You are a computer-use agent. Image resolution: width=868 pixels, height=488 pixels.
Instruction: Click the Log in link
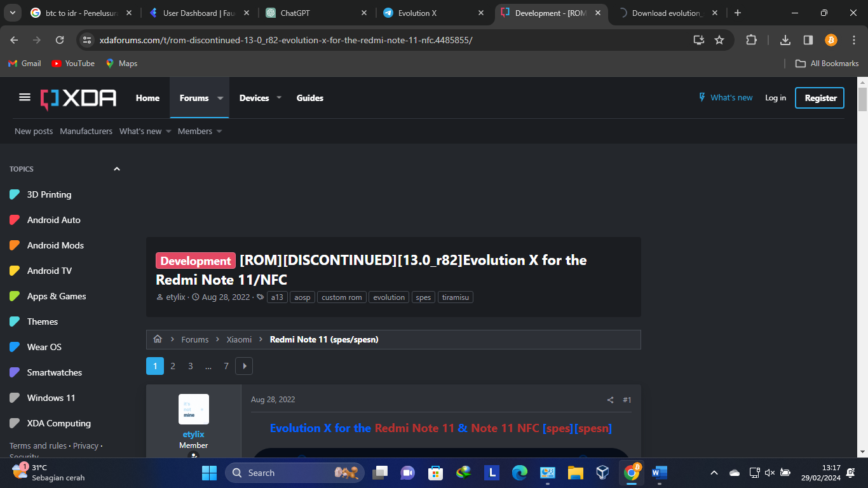(775, 98)
